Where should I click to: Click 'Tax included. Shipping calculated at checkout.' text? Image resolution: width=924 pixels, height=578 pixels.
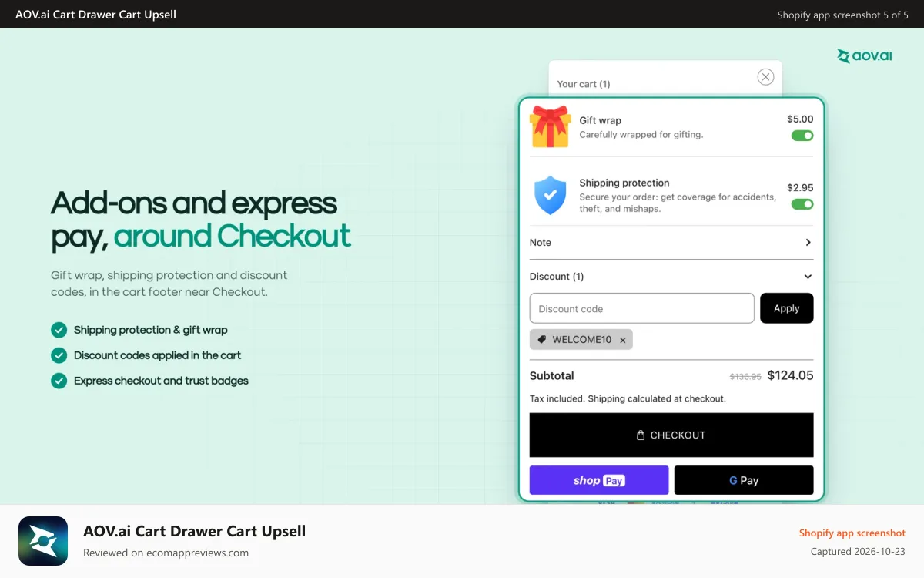628,399
